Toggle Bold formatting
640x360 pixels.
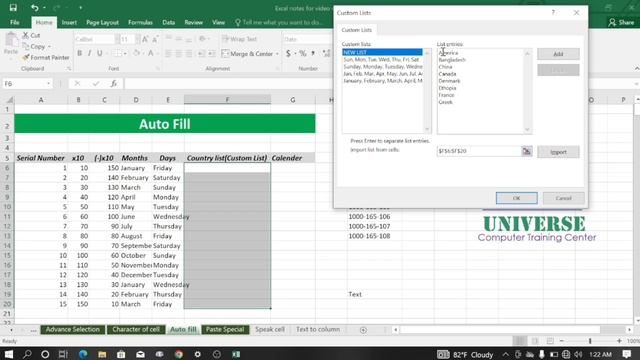tap(80, 53)
